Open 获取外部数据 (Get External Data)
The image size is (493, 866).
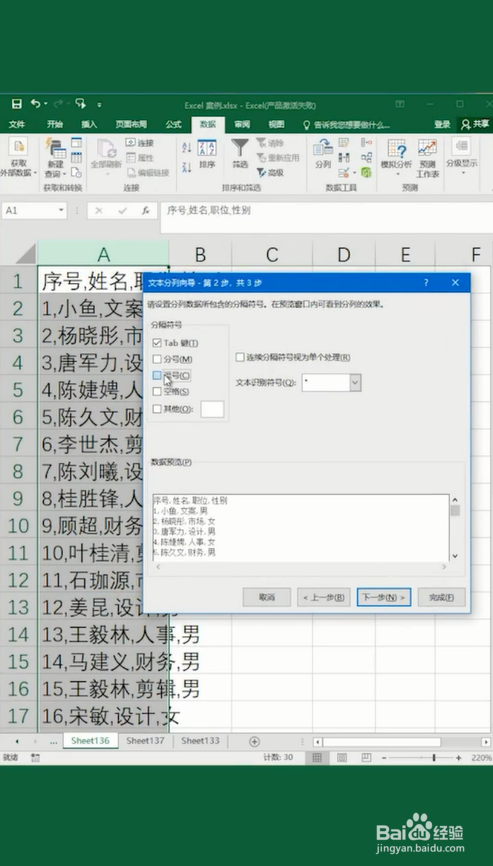pyautogui.click(x=18, y=158)
